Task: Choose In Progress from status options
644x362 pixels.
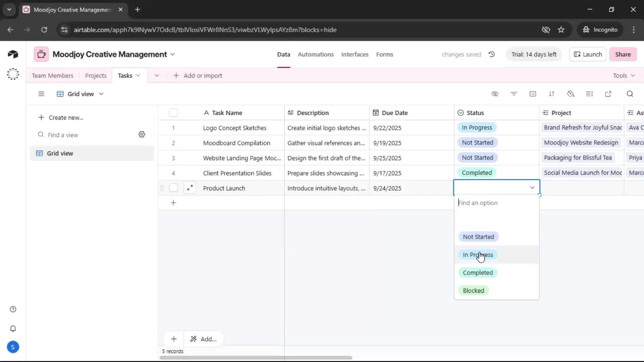Action: click(x=478, y=255)
